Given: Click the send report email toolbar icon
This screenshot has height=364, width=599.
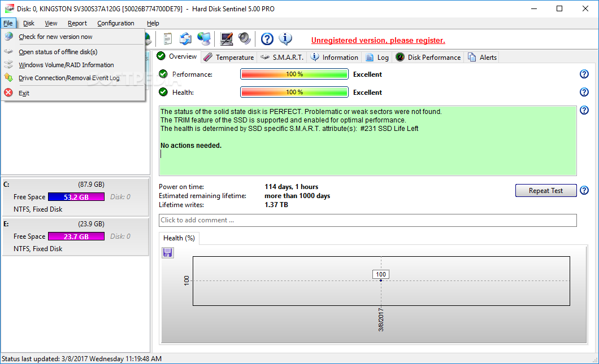Looking at the screenshot, I should tap(186, 38).
